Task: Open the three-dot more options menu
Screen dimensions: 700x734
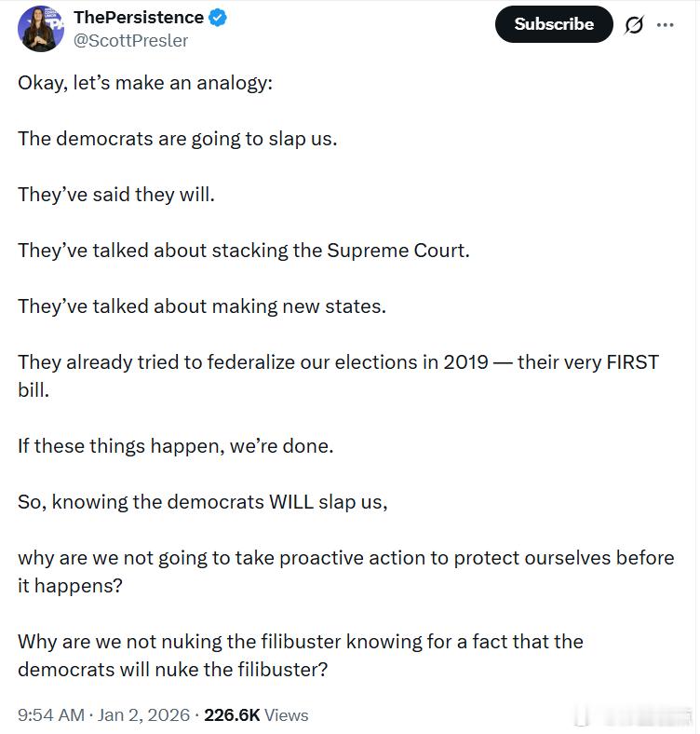Action: [665, 25]
